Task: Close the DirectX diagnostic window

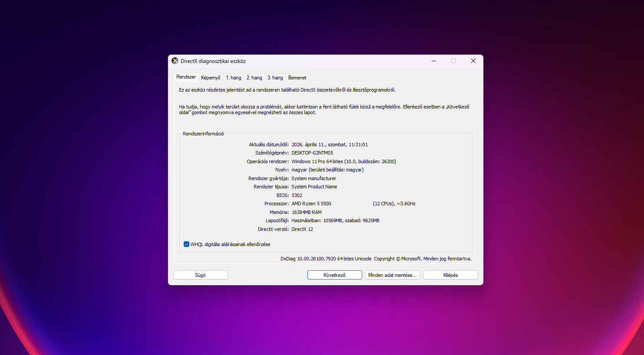Action: [x=473, y=61]
